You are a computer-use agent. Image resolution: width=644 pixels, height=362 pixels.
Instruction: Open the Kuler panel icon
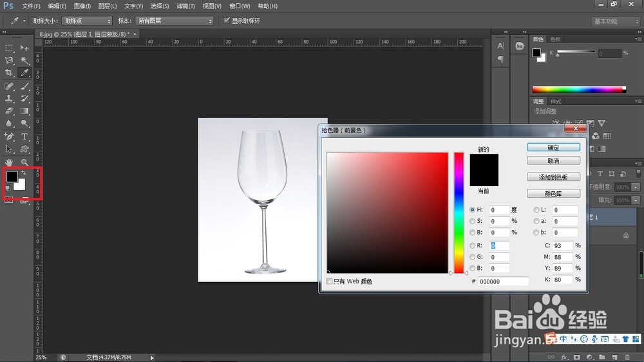[x=520, y=46]
